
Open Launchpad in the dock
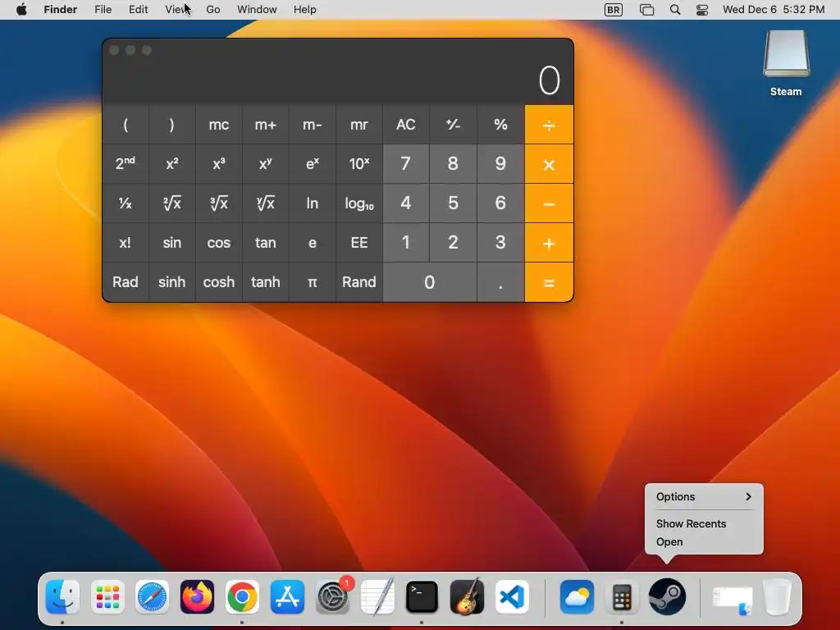(x=107, y=597)
